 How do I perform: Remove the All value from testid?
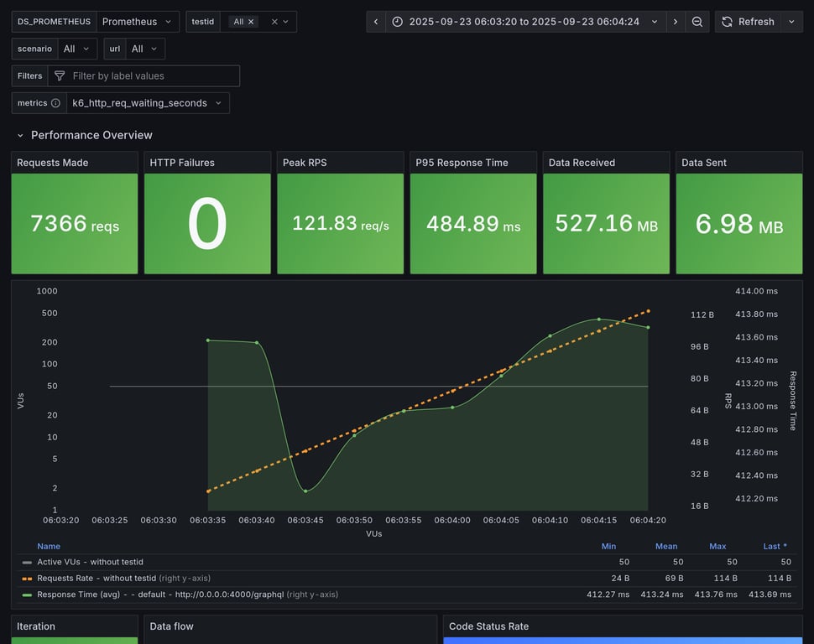point(251,22)
